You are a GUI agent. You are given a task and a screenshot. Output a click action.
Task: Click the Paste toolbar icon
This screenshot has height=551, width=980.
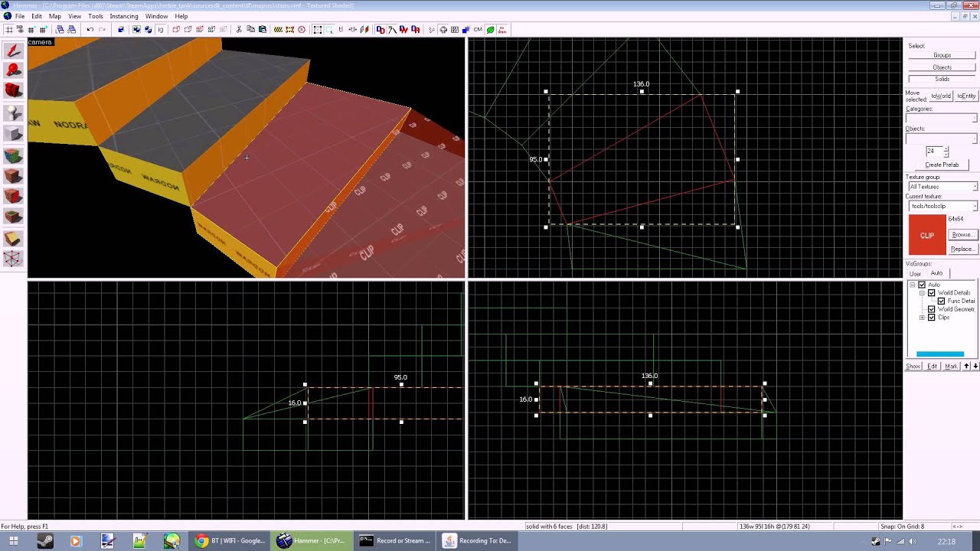click(x=263, y=30)
